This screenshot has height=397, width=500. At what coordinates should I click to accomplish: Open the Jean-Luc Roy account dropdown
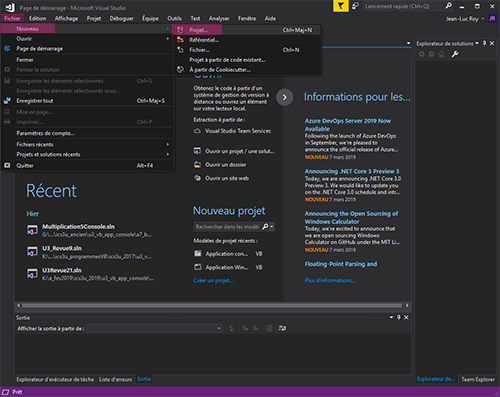(x=465, y=19)
